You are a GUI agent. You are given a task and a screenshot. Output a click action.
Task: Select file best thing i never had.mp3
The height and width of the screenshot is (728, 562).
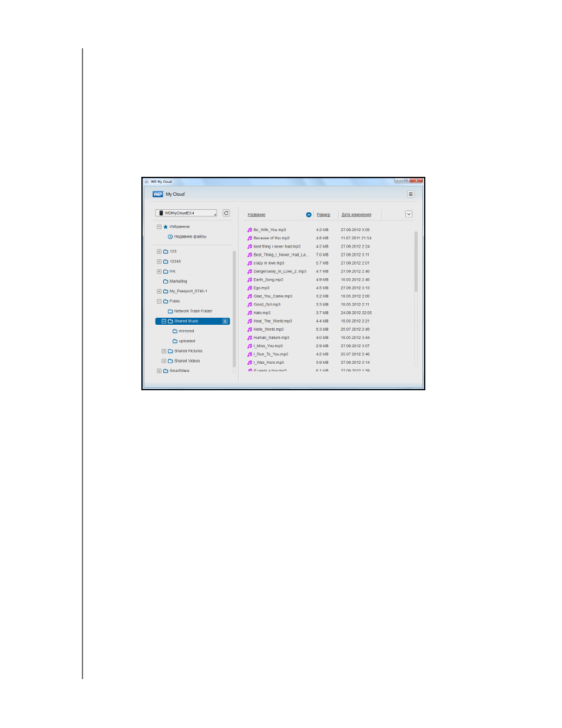[x=277, y=246]
